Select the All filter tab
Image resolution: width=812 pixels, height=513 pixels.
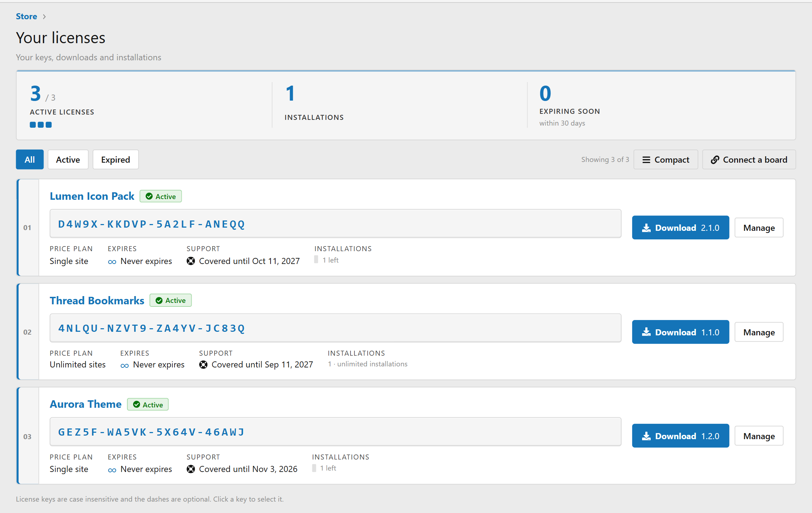pyautogui.click(x=30, y=159)
